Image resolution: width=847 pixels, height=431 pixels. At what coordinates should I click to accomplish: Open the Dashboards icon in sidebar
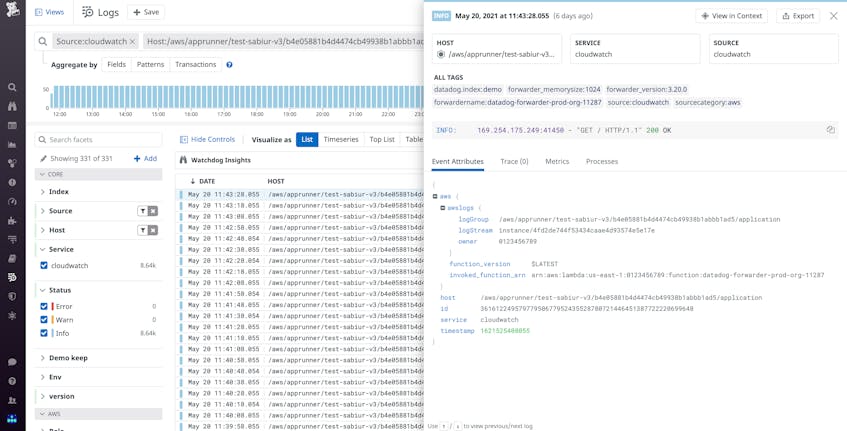pos(12,125)
